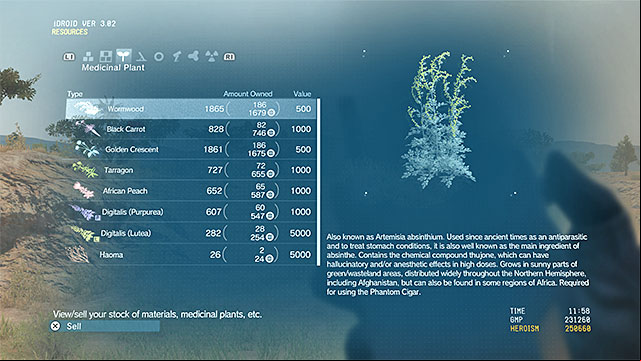641x361 pixels.
Task: Click the RESOURCES heading under iDroid version
Action: click(x=69, y=32)
